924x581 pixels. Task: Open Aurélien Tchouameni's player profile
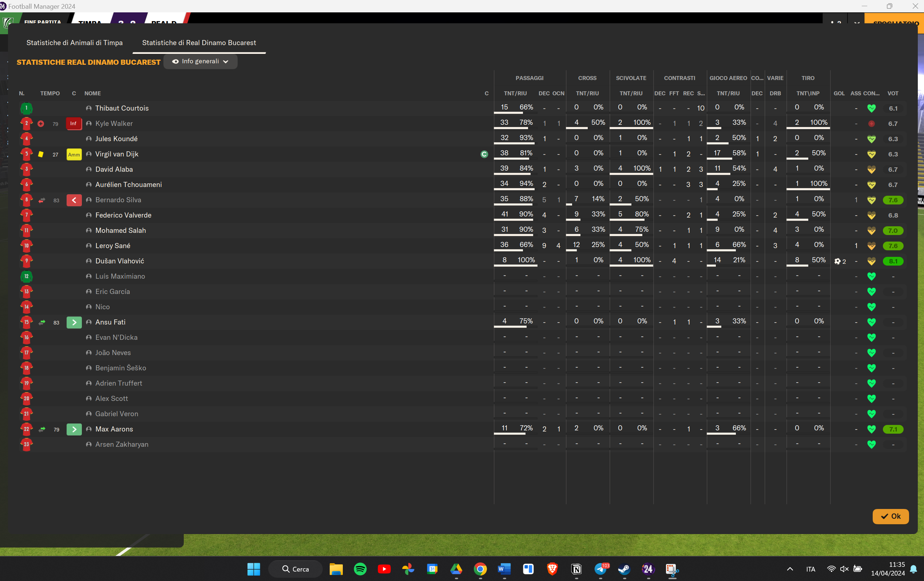128,184
